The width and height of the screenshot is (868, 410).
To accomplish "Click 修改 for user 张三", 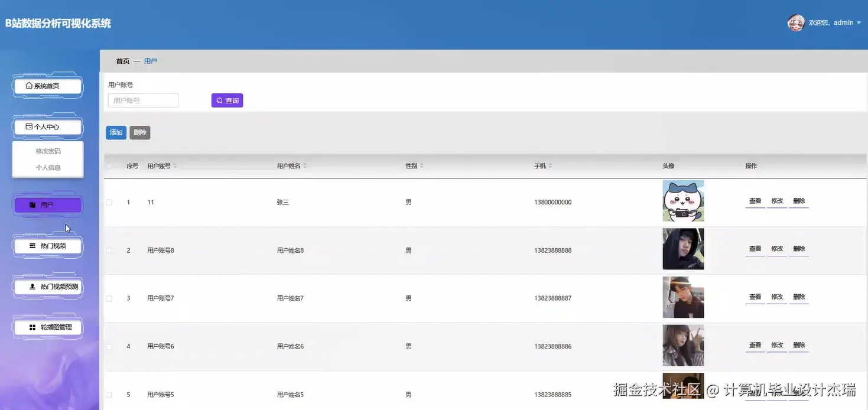I will 777,201.
